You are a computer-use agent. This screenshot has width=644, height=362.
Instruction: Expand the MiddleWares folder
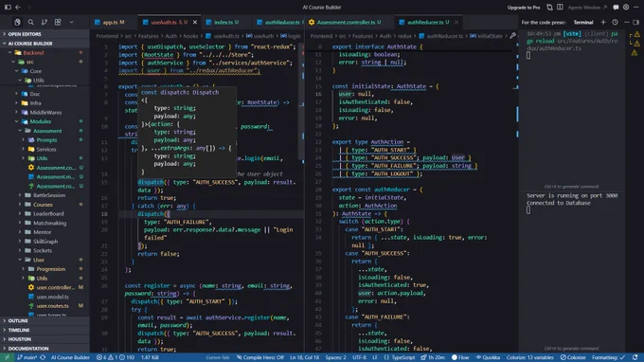pos(45,112)
